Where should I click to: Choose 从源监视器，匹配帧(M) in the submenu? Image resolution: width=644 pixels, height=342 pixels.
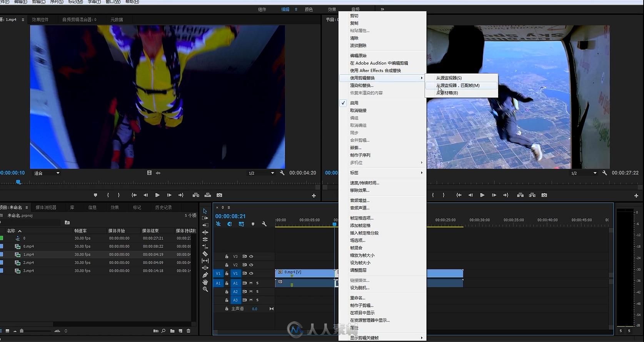tap(457, 85)
